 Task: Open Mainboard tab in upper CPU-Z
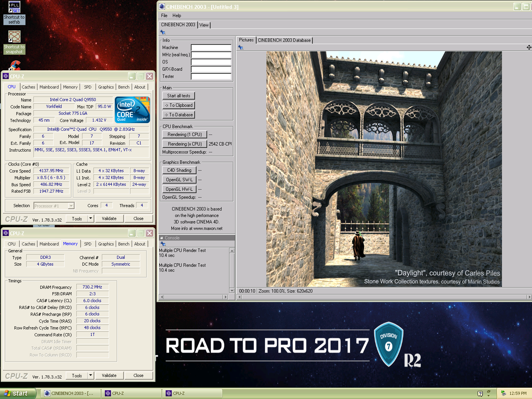coord(49,87)
